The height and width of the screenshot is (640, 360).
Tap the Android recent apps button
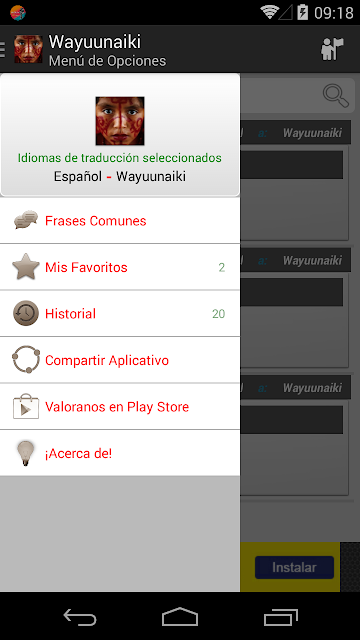coord(280,617)
